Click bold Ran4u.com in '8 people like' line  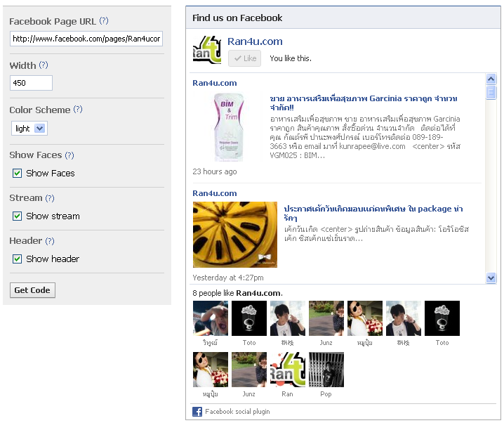(258, 293)
